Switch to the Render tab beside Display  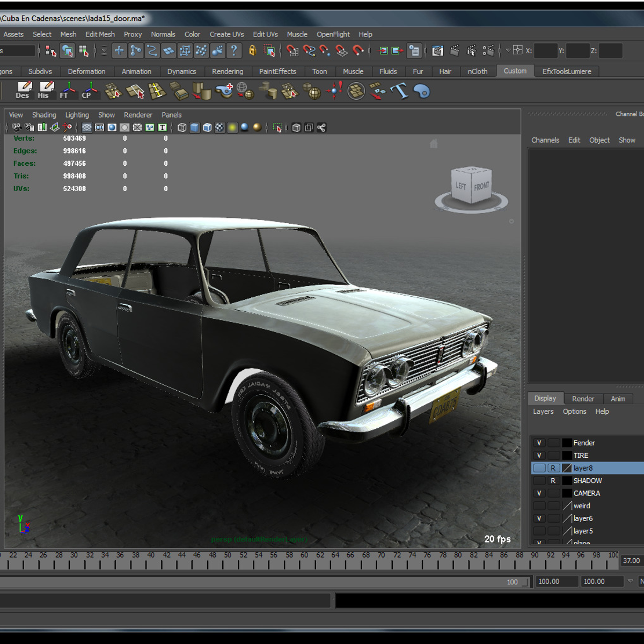tap(583, 398)
